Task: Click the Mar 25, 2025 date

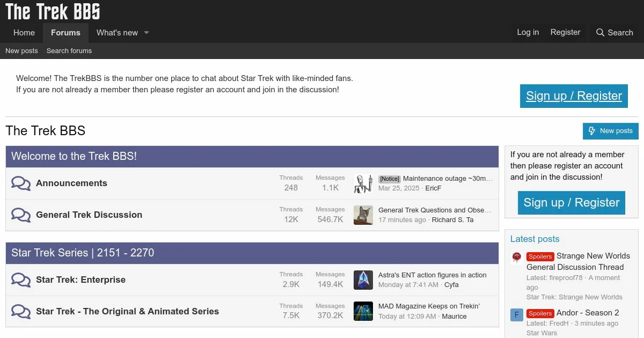Action: click(399, 188)
